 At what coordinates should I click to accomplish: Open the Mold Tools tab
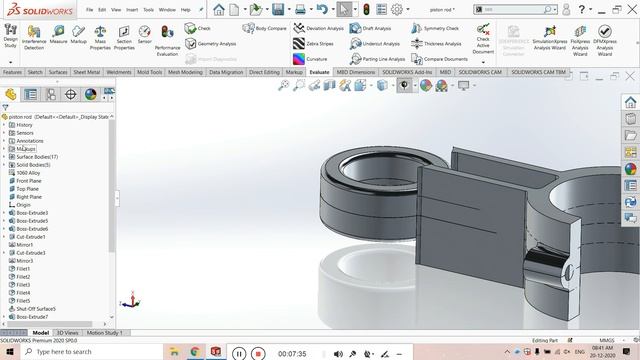(x=149, y=72)
